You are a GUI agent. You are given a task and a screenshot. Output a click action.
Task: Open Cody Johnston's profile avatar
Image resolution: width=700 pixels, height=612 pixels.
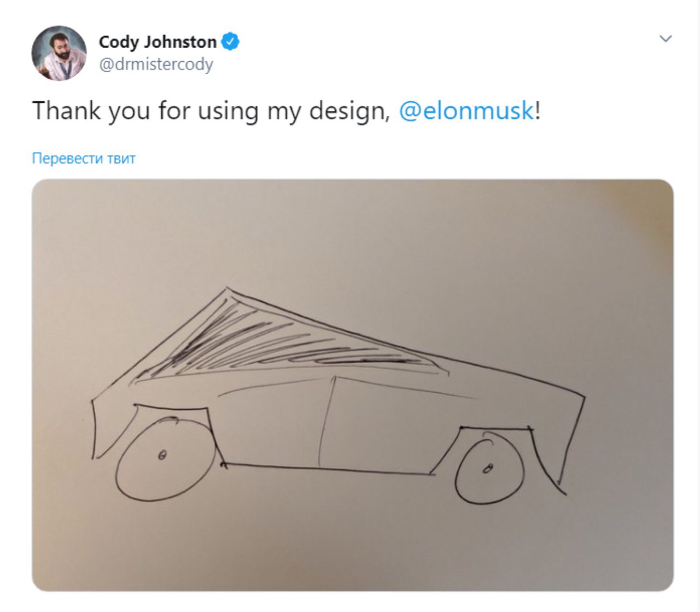coord(59,53)
